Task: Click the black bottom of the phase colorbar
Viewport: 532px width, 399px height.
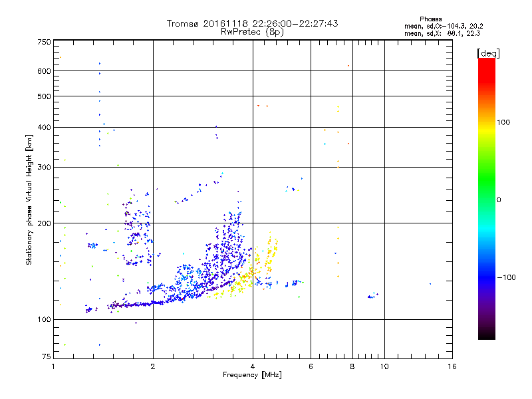Action: click(x=487, y=334)
